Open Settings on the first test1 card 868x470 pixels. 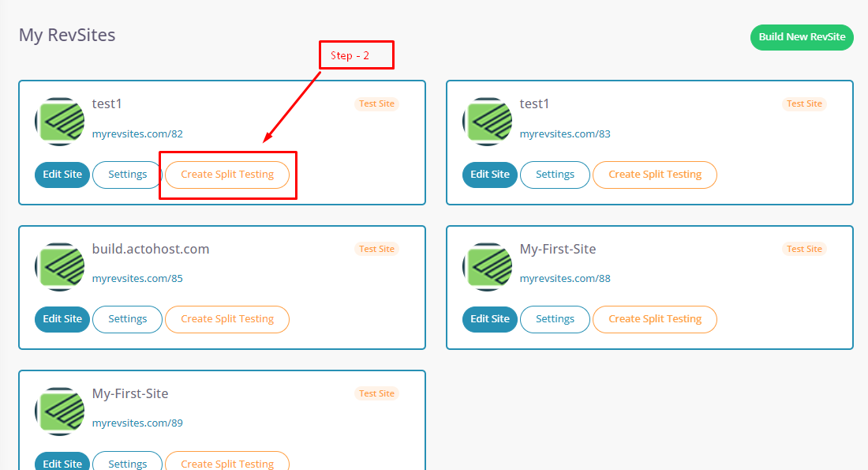[126, 175]
